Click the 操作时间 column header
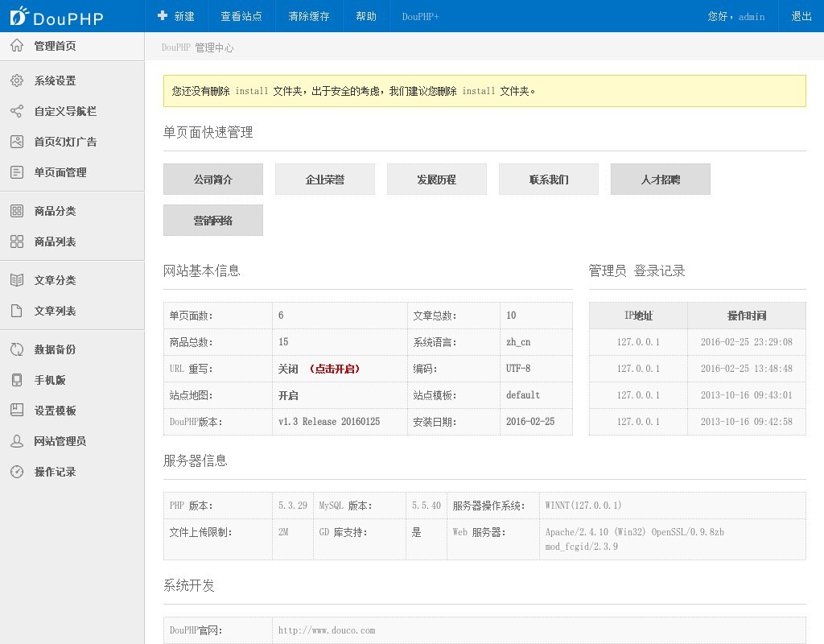The height and width of the screenshot is (644, 824). [x=746, y=316]
